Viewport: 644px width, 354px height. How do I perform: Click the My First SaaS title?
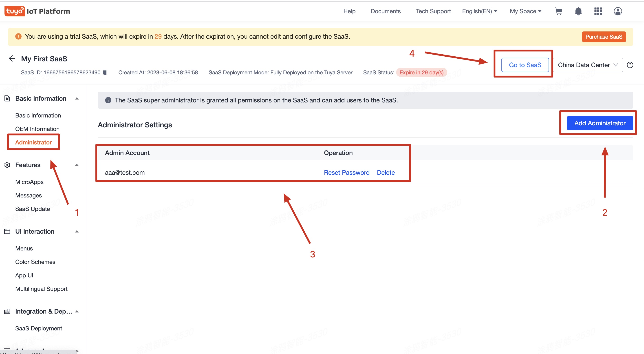click(x=44, y=59)
